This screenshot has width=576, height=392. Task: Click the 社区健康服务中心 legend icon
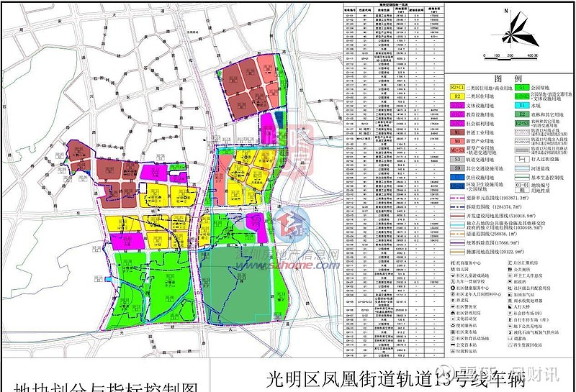point(453,288)
